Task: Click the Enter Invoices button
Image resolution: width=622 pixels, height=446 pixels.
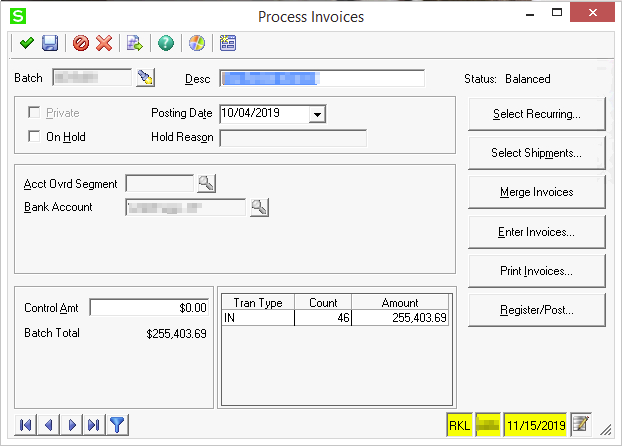Action: (536, 232)
